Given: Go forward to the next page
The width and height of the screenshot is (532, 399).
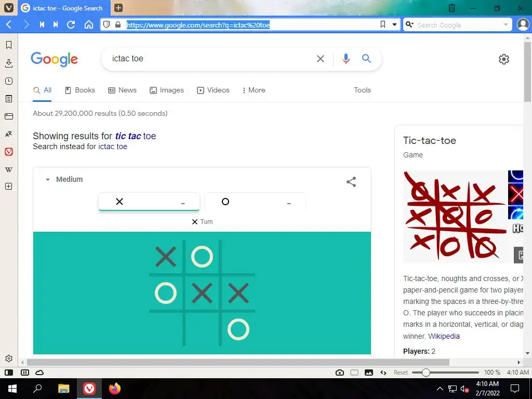Looking at the screenshot, I should [x=26, y=24].
